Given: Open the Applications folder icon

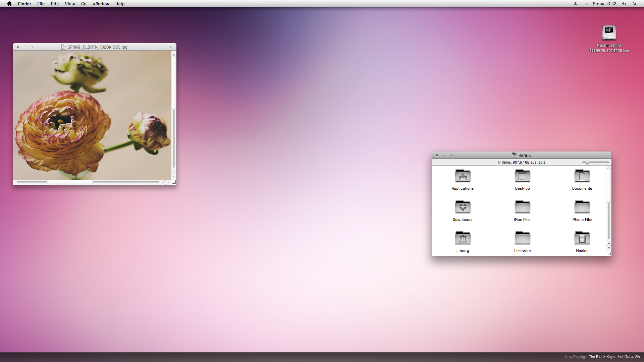Looking at the screenshot, I should point(463,176).
